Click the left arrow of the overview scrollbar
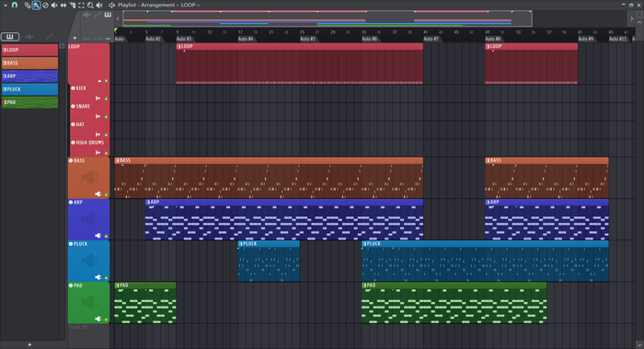Image resolution: width=644 pixels, height=349 pixels. pyautogui.click(x=118, y=18)
